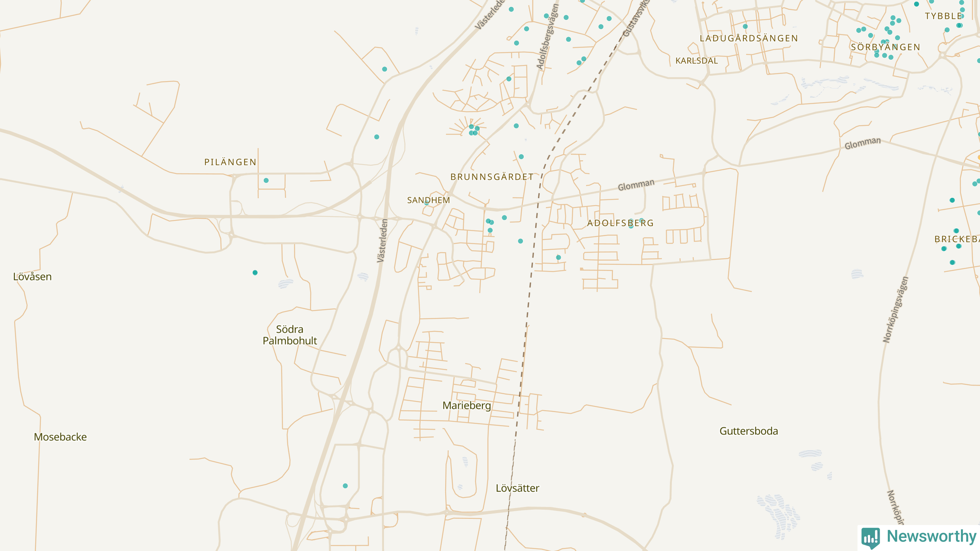Click the KARLSDAL area label
Viewport: 980px width, 551px height.
coord(696,61)
